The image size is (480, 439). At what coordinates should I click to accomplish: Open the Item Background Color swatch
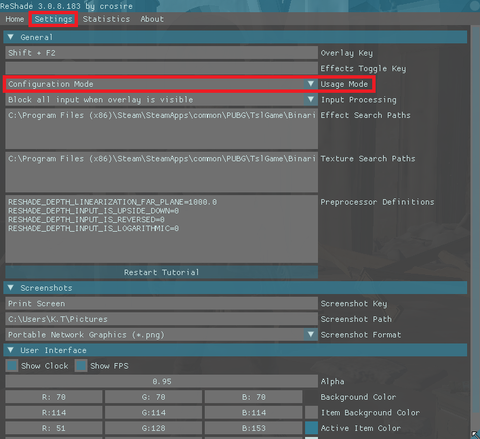tap(311, 413)
